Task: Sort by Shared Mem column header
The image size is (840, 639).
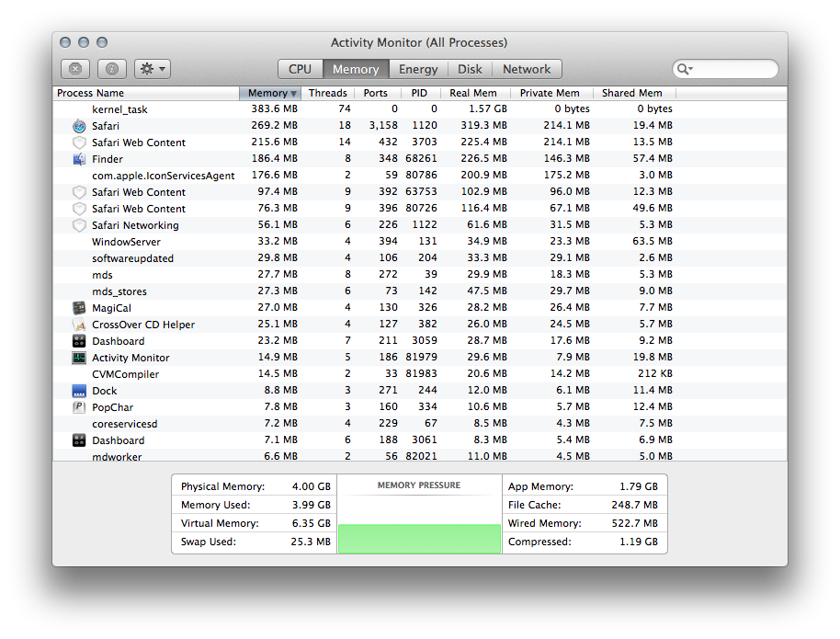Action: [x=632, y=93]
